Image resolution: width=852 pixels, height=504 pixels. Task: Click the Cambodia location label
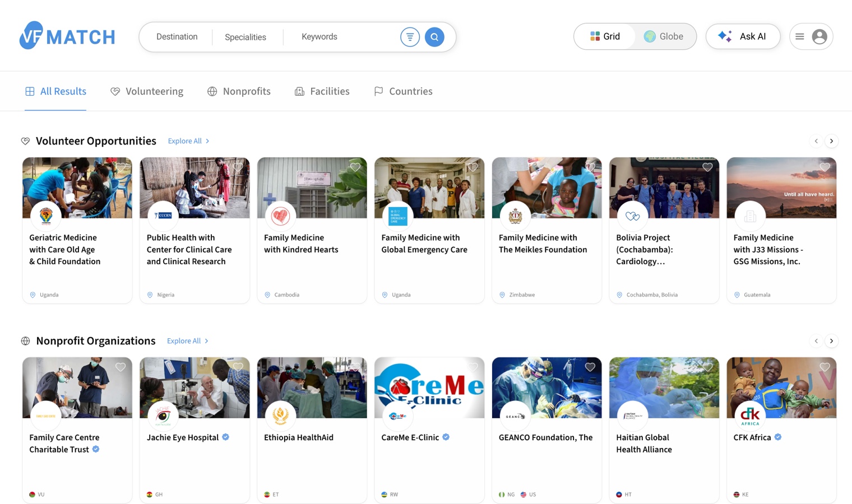tap(287, 295)
